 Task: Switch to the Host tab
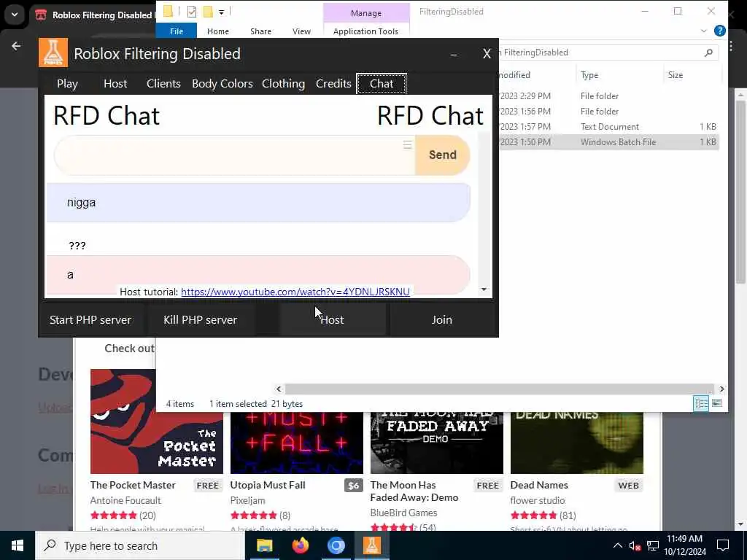(115, 84)
